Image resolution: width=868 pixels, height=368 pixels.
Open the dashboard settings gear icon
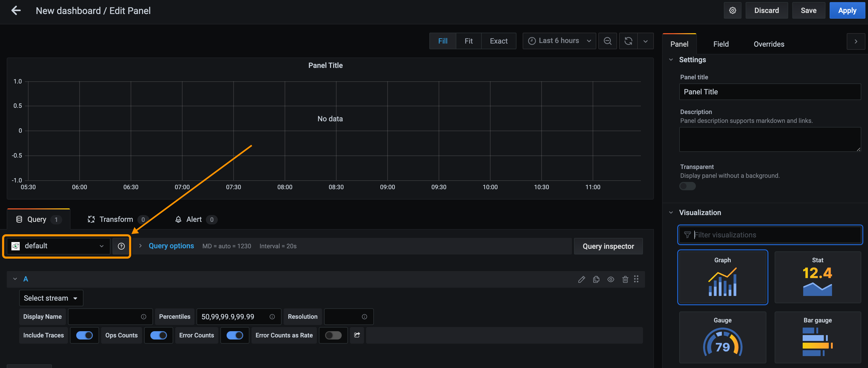tap(733, 10)
